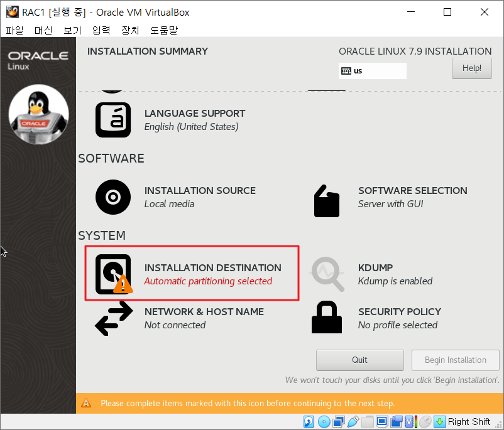The image size is (504, 430).
Task: Click the USB devices status icon
Action: [x=353, y=422]
